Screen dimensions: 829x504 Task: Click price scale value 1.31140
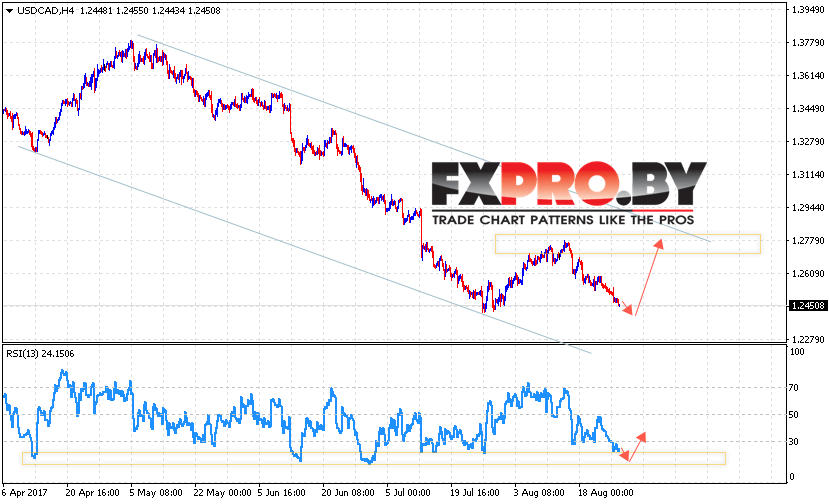(808, 175)
